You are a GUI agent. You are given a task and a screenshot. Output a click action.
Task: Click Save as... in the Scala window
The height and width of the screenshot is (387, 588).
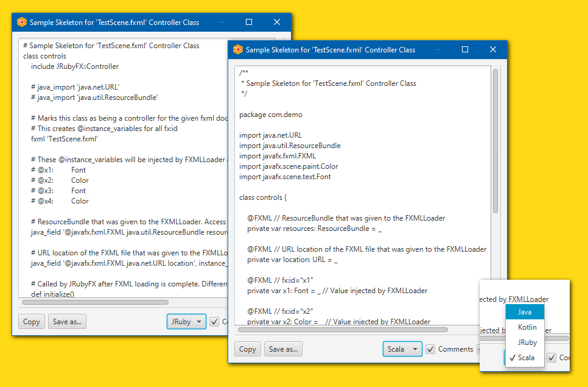click(283, 349)
